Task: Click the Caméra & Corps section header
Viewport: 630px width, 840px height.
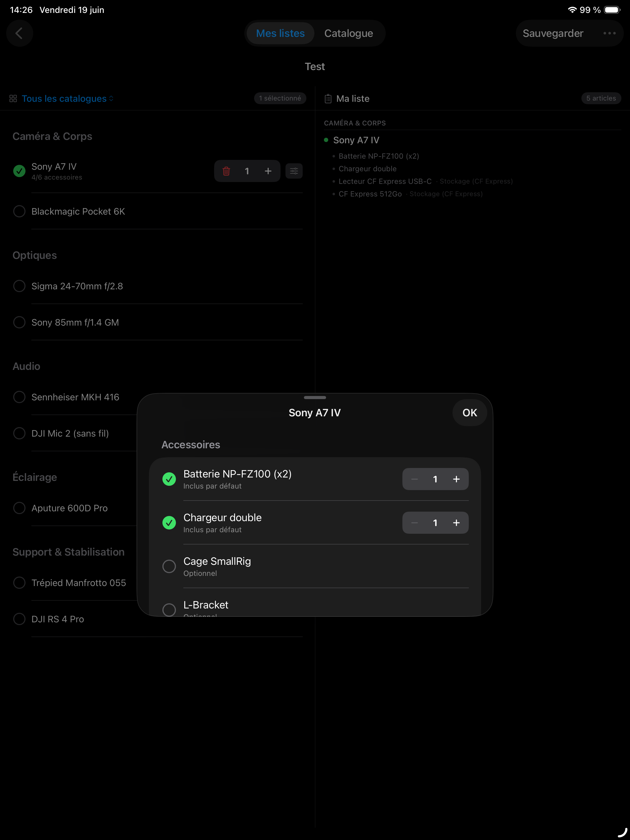Action: coord(52,136)
